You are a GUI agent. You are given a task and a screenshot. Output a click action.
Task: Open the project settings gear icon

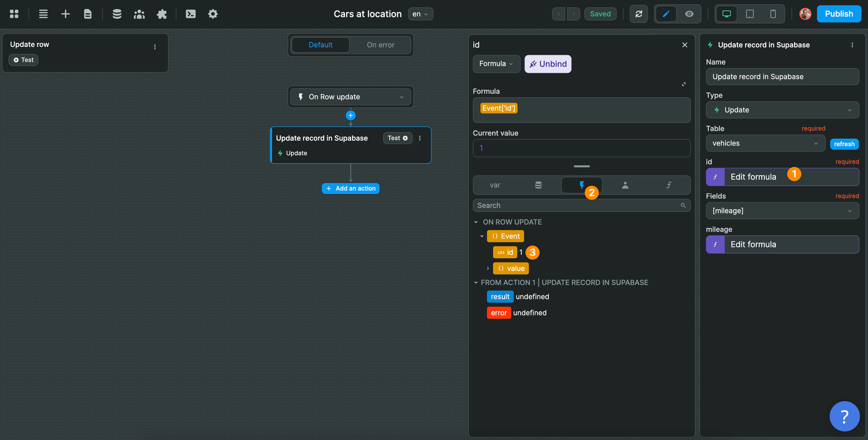[213, 14]
